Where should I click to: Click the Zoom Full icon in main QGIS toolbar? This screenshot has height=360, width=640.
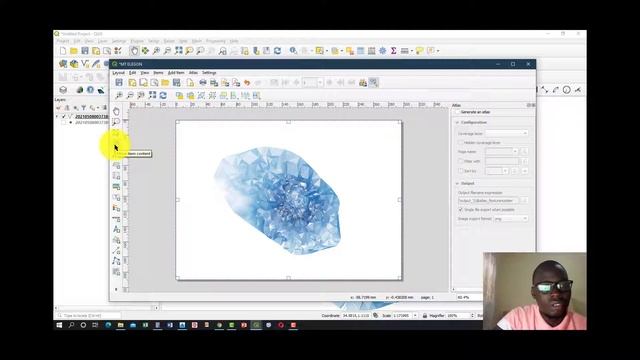(x=178, y=51)
